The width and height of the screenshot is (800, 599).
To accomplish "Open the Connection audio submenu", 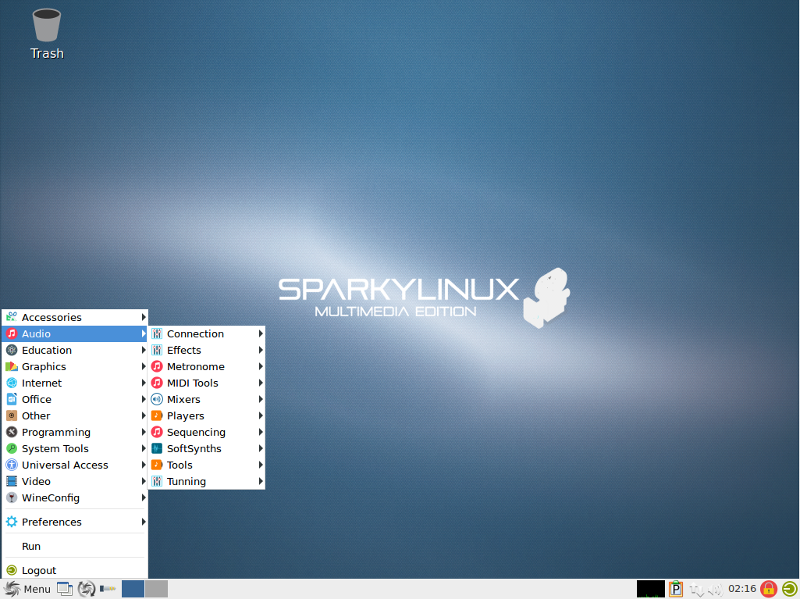I will (206, 334).
